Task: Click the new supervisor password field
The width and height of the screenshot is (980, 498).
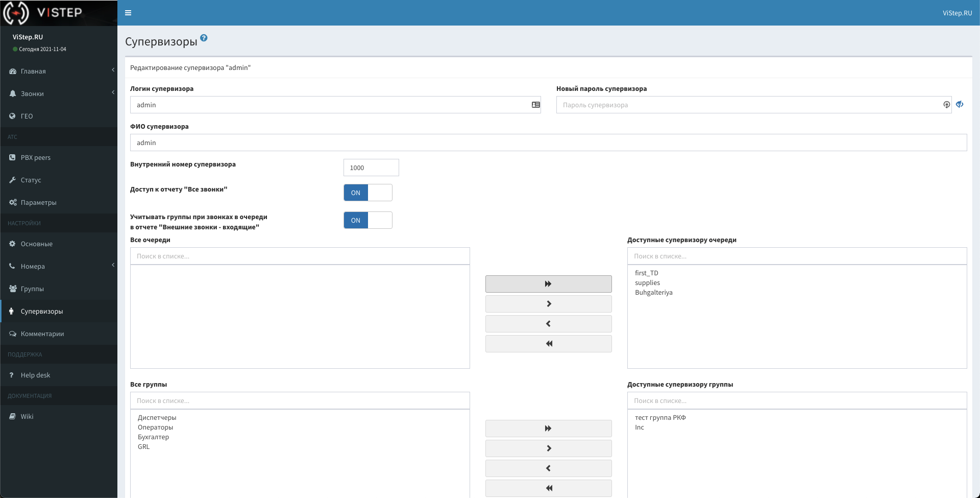Action: tap(750, 105)
